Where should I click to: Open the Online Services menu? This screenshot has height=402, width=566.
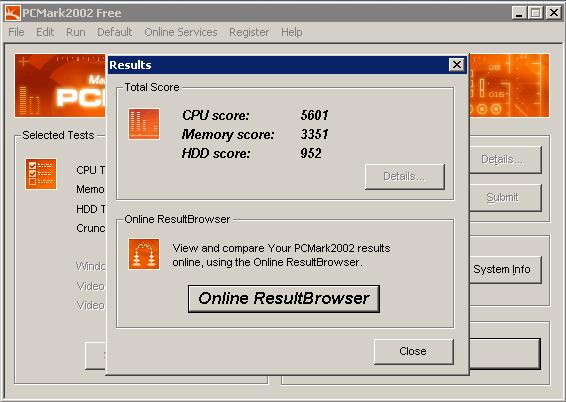[x=181, y=32]
